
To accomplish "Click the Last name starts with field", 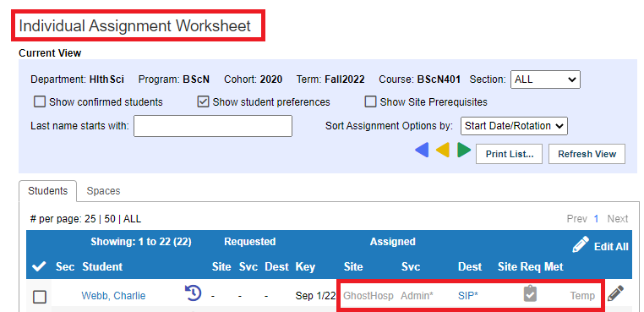I will click(213, 126).
